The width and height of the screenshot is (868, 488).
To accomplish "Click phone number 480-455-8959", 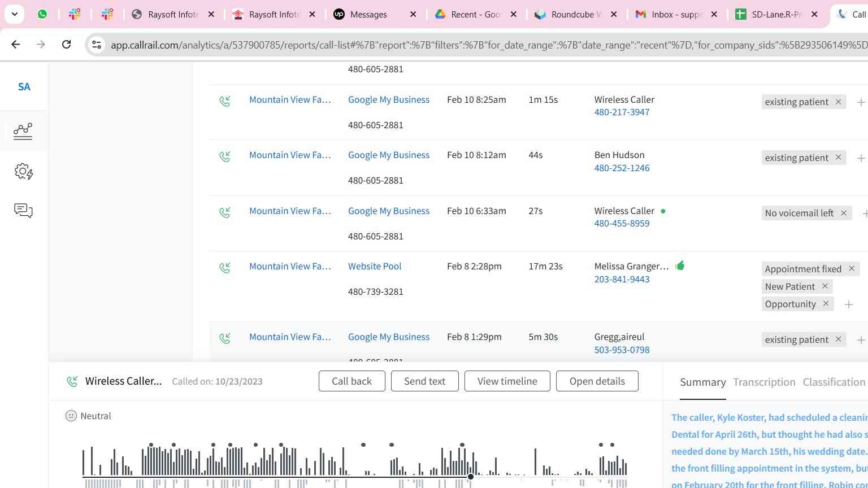I will [622, 223].
